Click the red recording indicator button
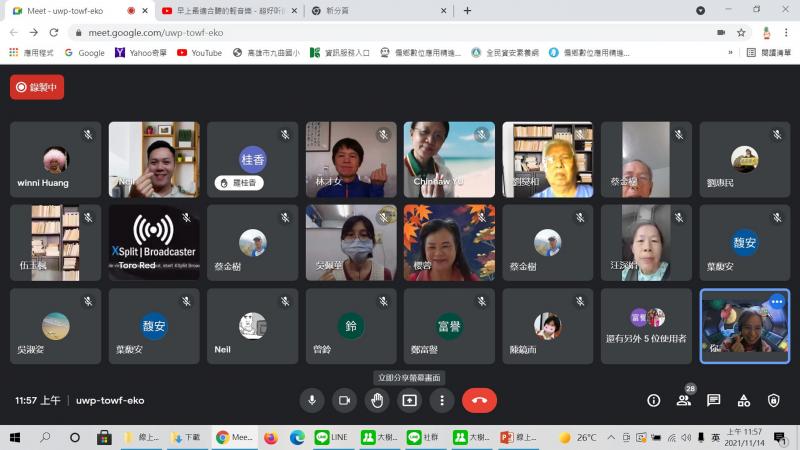Image resolution: width=800 pixels, height=450 pixels. click(x=37, y=87)
